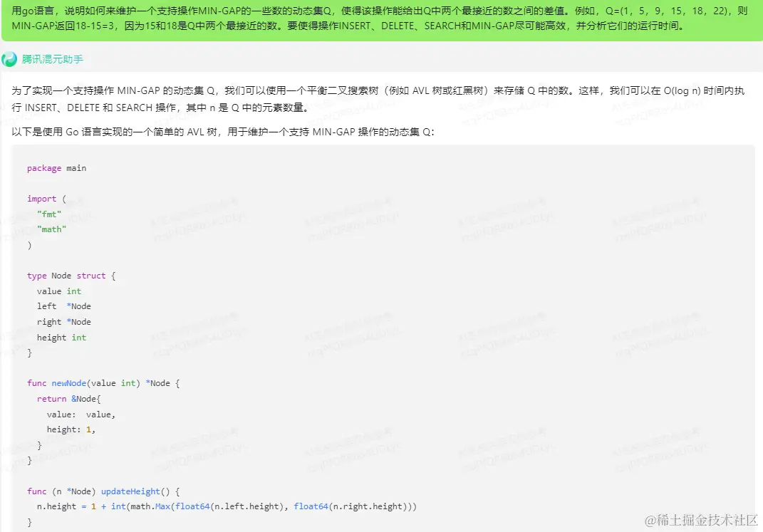Click the 'import (' code line
Image resolution: width=763 pixels, height=532 pixels.
[46, 199]
